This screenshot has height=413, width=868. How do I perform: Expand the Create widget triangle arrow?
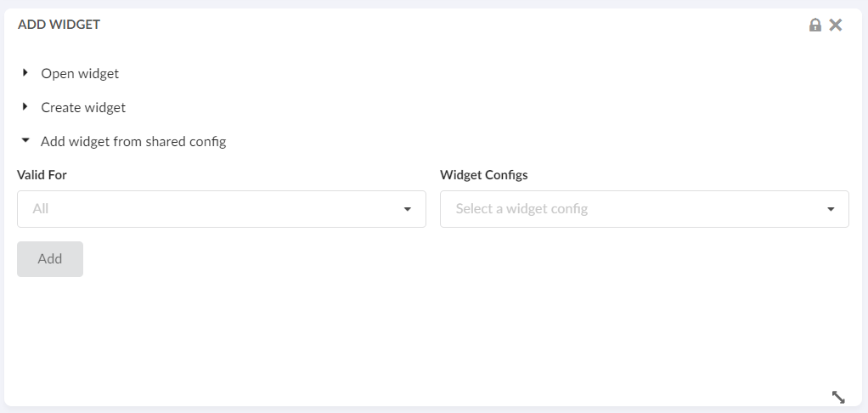pyautogui.click(x=25, y=107)
